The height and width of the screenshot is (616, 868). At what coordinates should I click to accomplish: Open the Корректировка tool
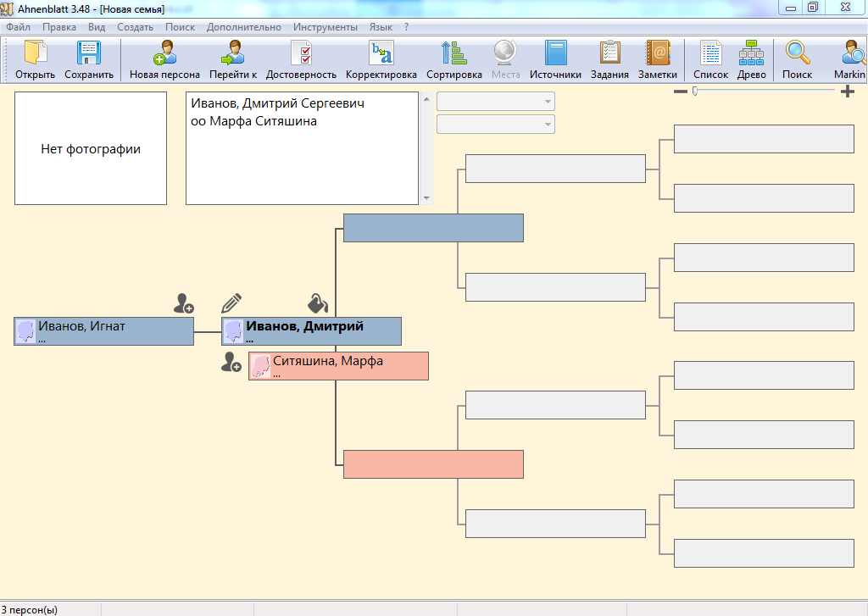381,54
